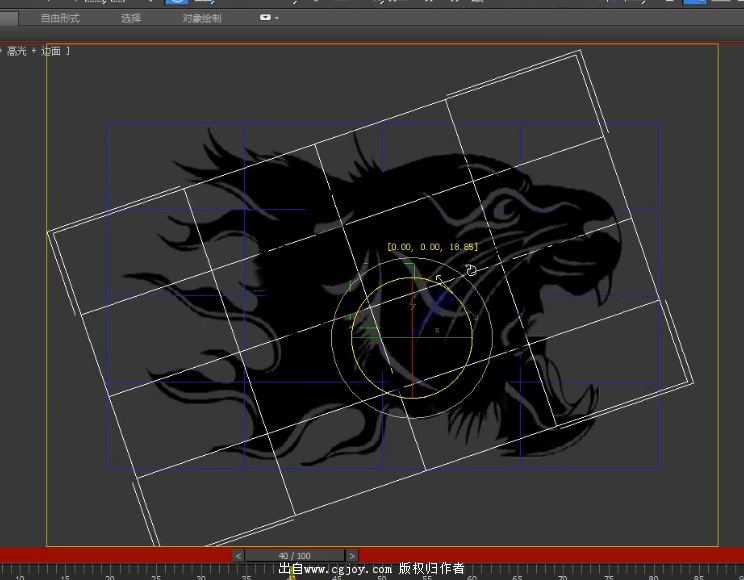This screenshot has width=744, height=580.
Task: Click the ribbon display toggle icon
Action: pyautogui.click(x=265, y=18)
